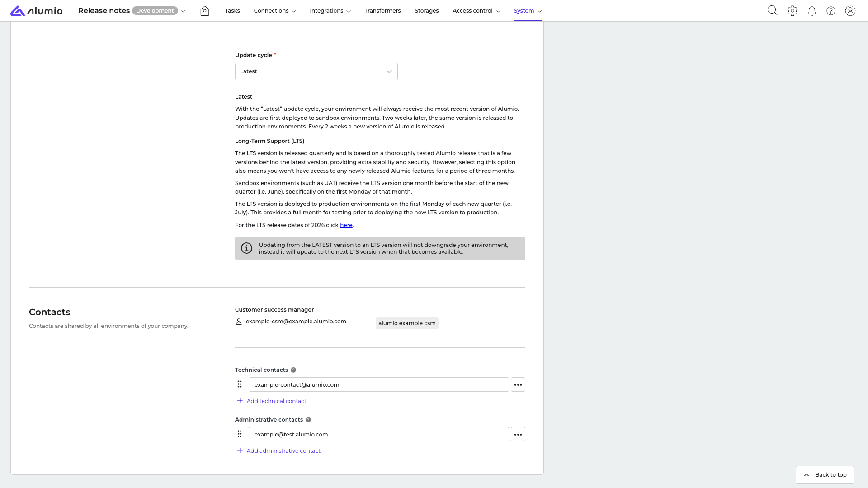Click the Customer success manager label
This screenshot has width=868, height=488.
(274, 310)
